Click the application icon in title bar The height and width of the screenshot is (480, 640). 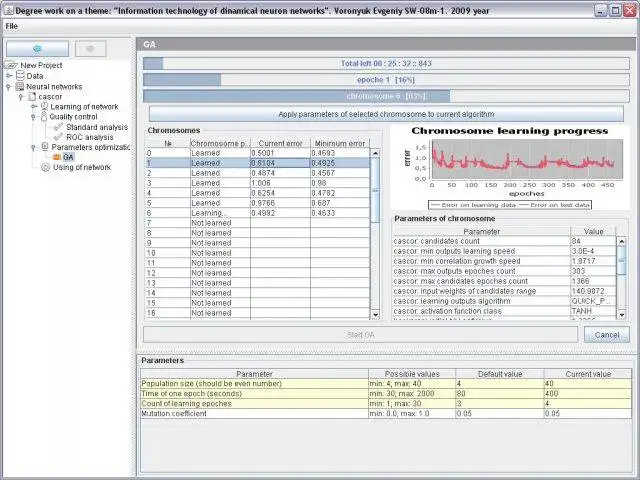[9, 11]
